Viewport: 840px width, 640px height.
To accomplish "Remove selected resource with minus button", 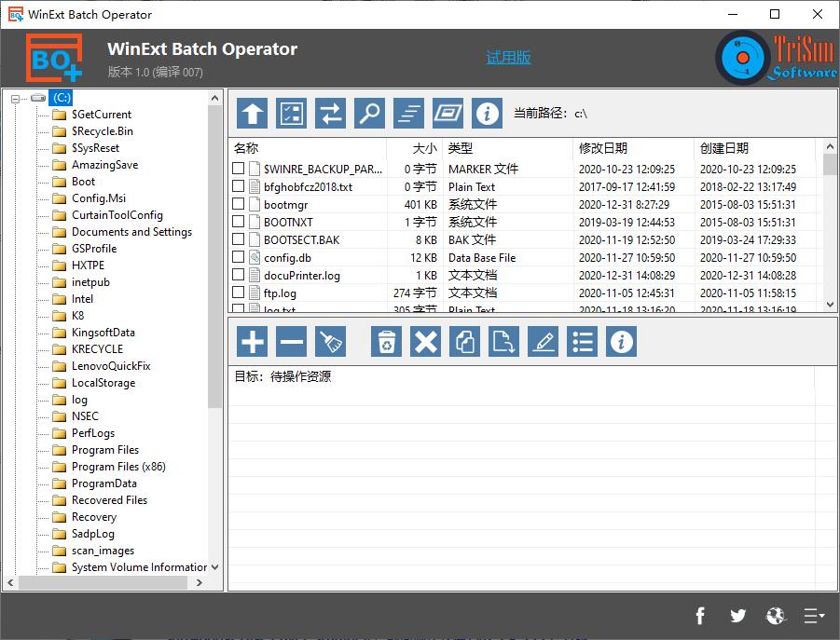I will [x=292, y=341].
